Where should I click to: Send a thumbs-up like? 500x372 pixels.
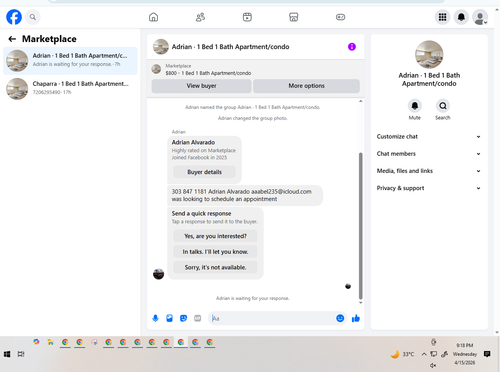click(356, 318)
